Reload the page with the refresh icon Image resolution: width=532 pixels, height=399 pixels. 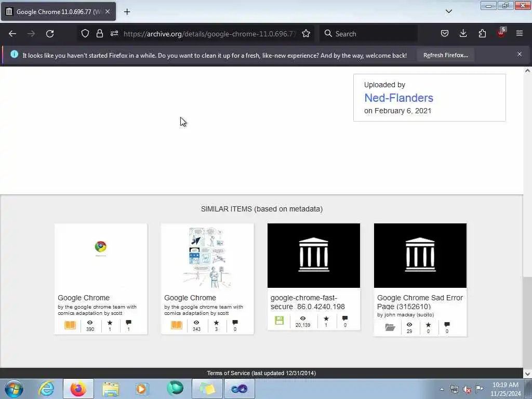click(x=50, y=34)
